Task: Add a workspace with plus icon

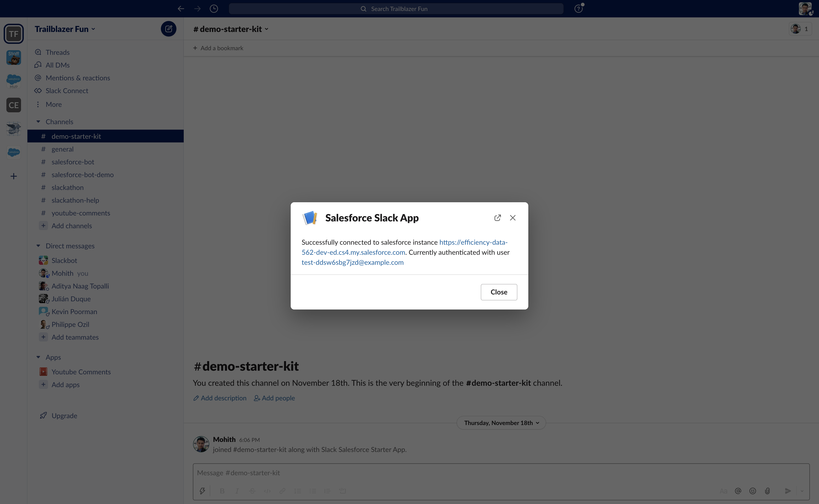Action: click(14, 176)
